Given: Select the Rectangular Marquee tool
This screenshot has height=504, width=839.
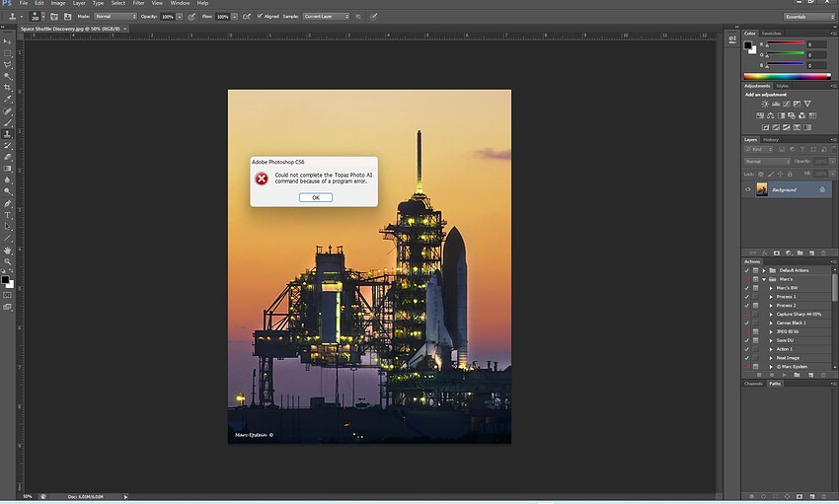Looking at the screenshot, I should [x=8, y=52].
